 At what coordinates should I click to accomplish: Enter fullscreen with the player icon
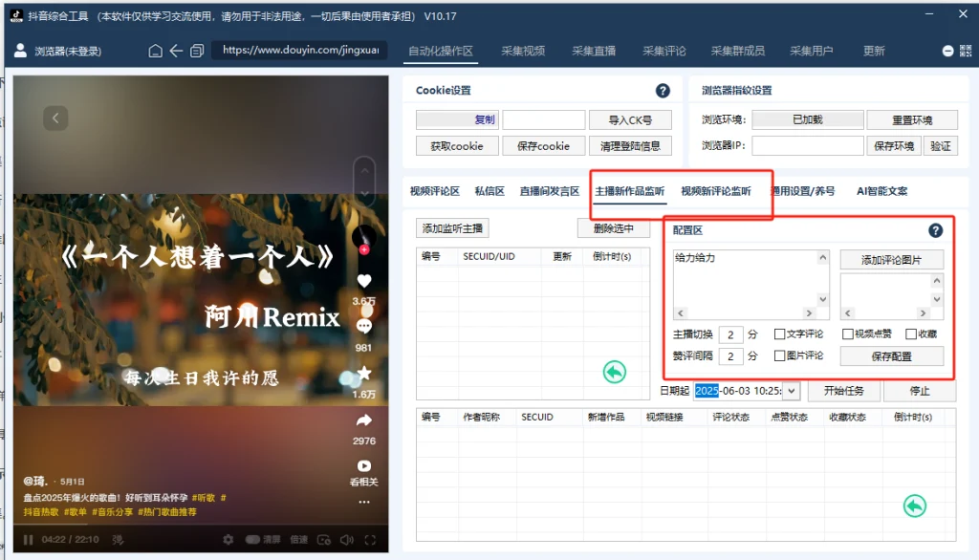click(x=370, y=539)
